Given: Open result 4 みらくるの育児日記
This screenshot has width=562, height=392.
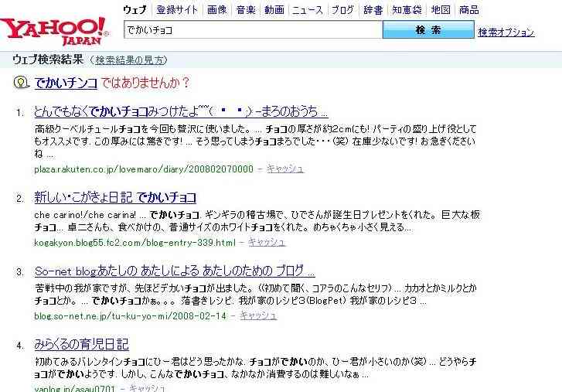Looking at the screenshot, I should pyautogui.click(x=81, y=344).
